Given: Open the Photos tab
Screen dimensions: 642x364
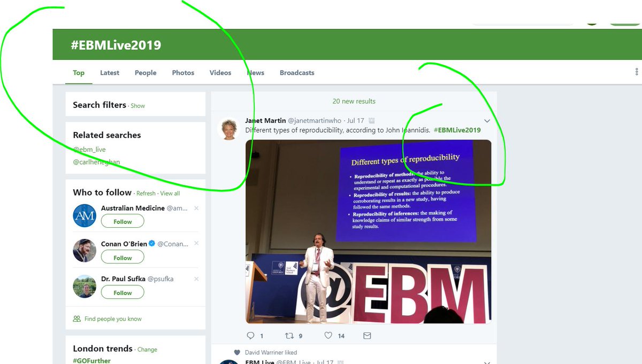Looking at the screenshot, I should (x=183, y=73).
